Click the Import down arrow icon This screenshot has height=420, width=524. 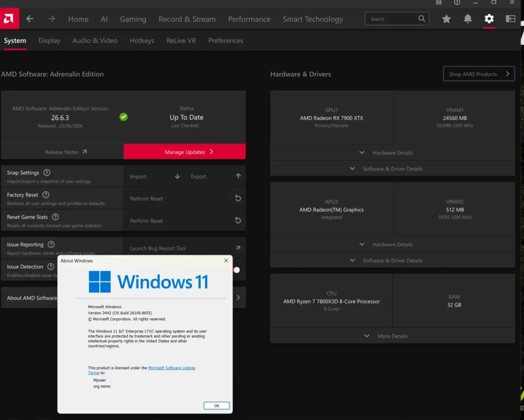click(178, 176)
